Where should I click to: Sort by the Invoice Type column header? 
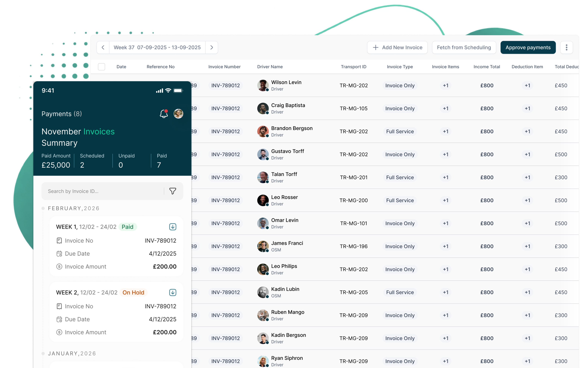(400, 67)
